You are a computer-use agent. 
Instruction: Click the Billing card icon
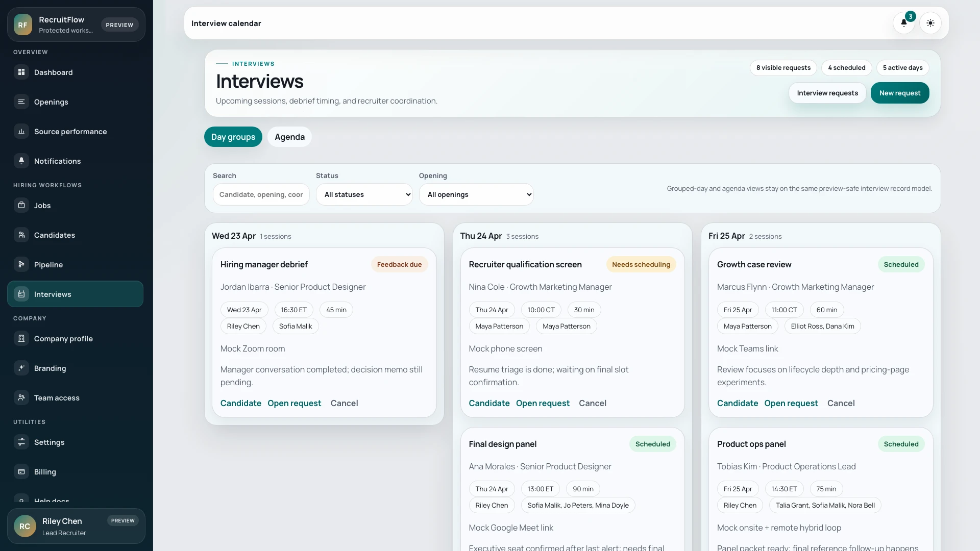tap(21, 472)
